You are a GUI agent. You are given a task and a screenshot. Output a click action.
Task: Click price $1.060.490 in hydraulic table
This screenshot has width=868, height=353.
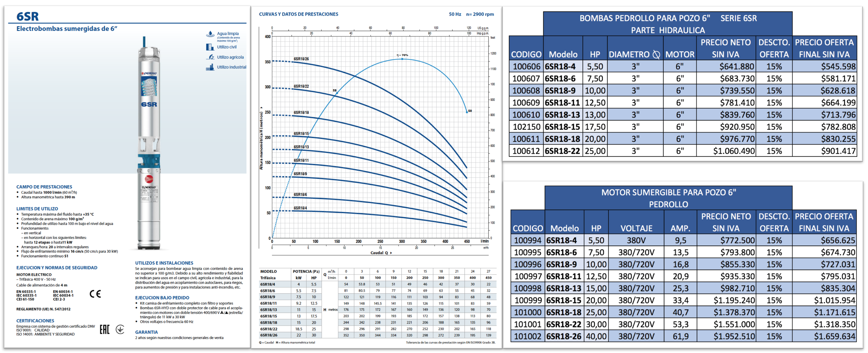tap(734, 151)
